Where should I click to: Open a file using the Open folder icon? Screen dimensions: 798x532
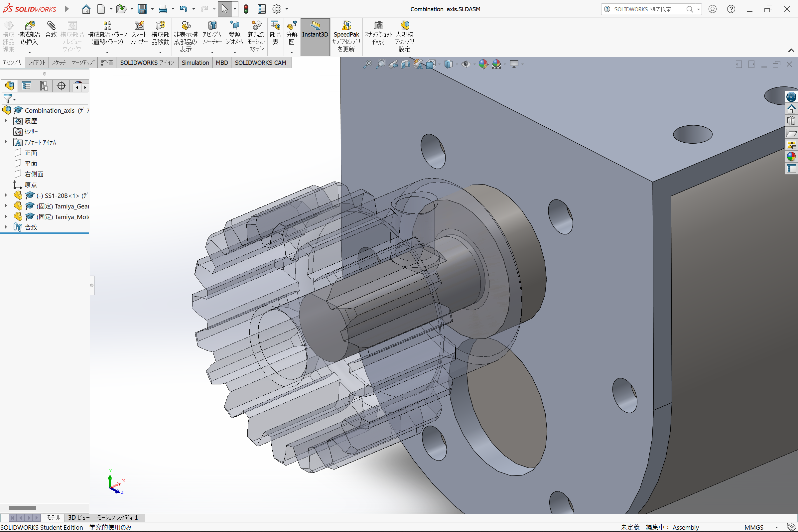click(121, 9)
